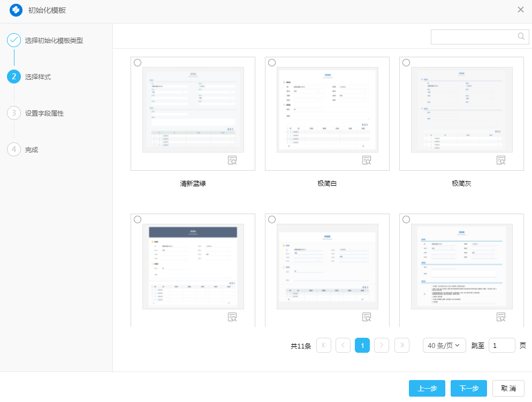
Task: Click the 上一步 button
Action: click(427, 389)
